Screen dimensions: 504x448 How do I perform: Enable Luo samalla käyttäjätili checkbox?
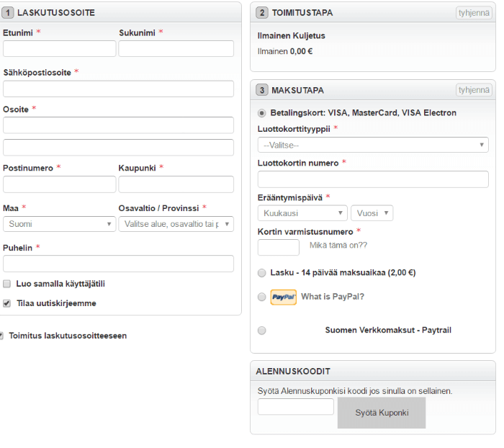click(x=7, y=284)
